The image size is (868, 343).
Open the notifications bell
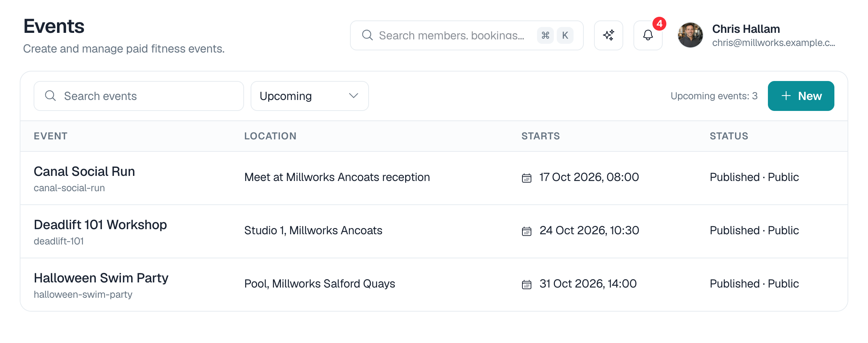click(648, 35)
